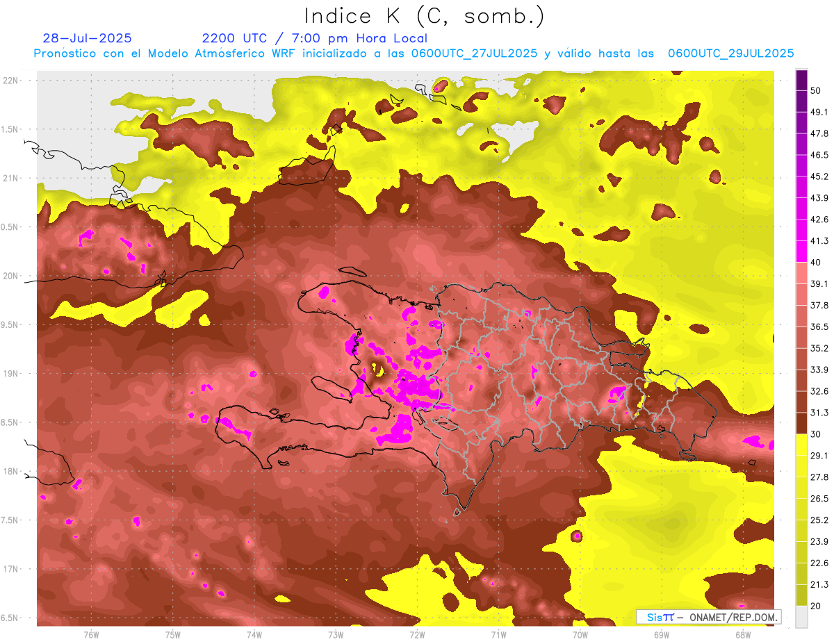Click the '70W' longitude label

coord(580,635)
